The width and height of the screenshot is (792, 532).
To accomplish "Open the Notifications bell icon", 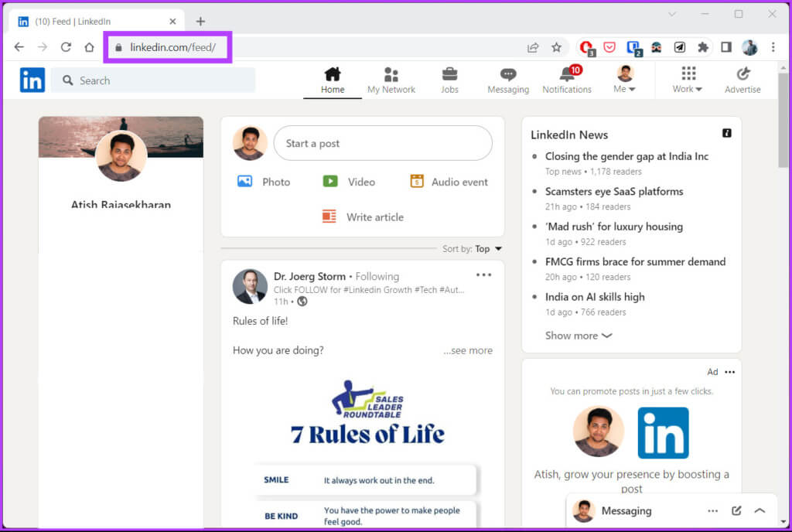I will click(x=567, y=74).
